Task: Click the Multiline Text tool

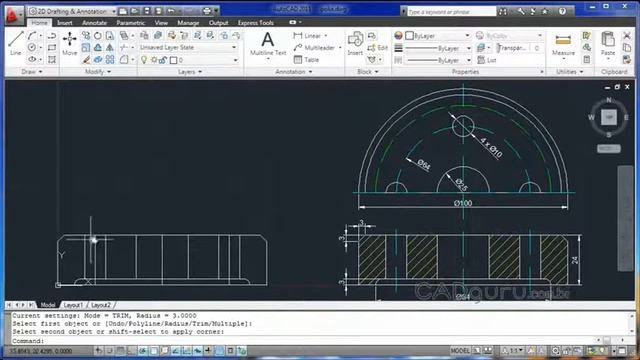Action: click(x=268, y=44)
